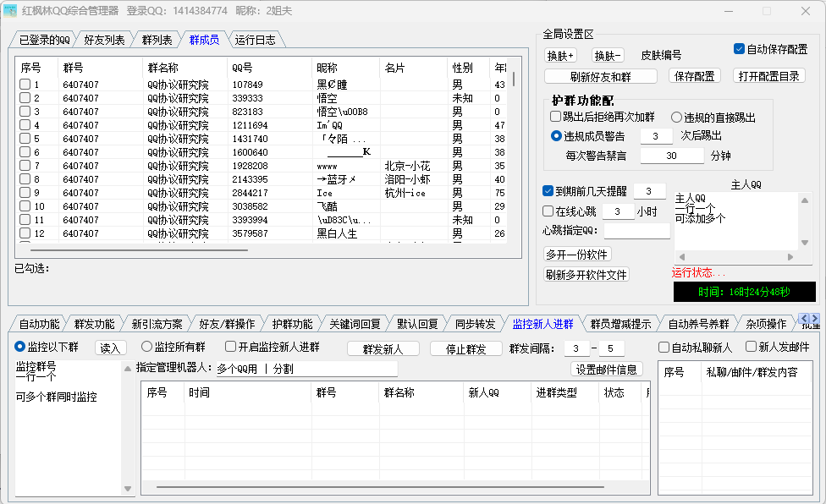The image size is (826, 504).
Task: Choose 监控所有群 radio button
Action: click(x=146, y=347)
